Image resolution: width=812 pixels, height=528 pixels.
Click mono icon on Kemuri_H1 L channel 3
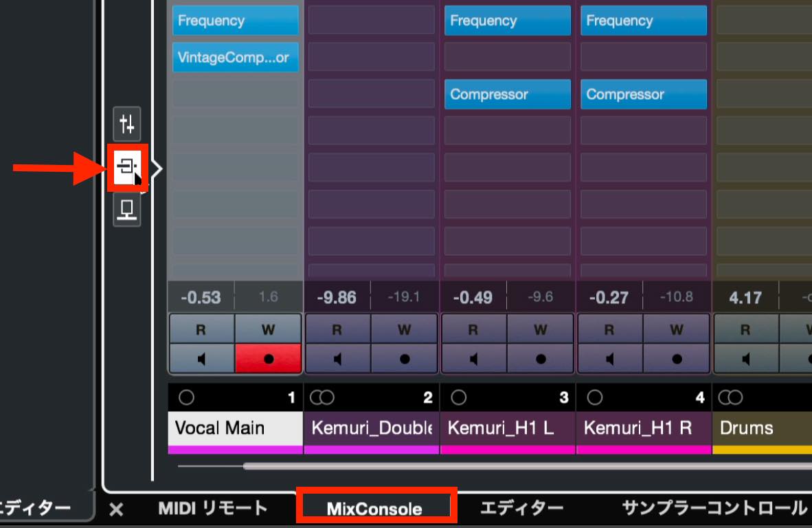coord(458,397)
